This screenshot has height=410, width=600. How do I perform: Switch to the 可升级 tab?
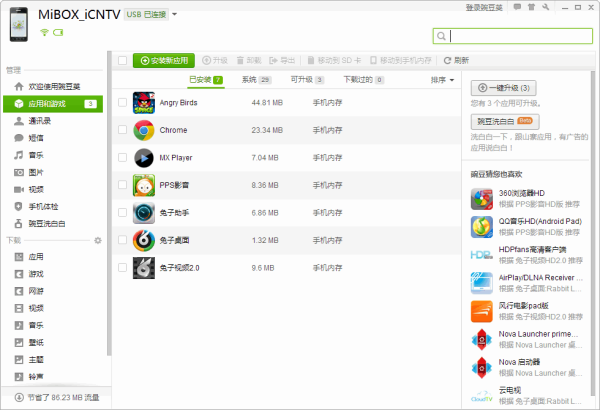[307, 80]
